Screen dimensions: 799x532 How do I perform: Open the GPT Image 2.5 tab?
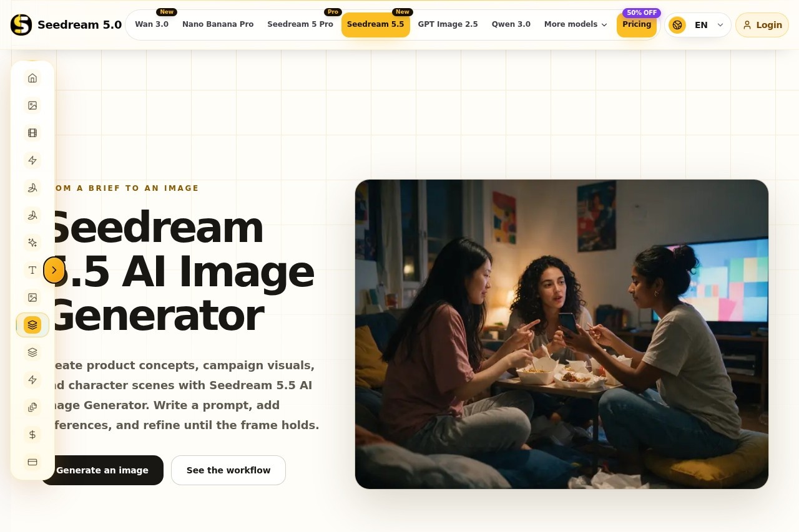(x=448, y=24)
